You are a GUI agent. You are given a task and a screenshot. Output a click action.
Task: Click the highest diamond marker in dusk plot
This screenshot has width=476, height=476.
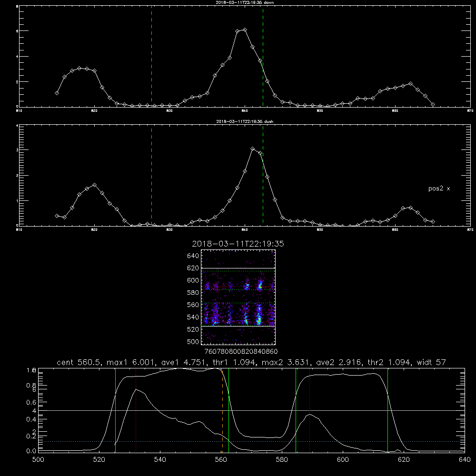(x=253, y=149)
